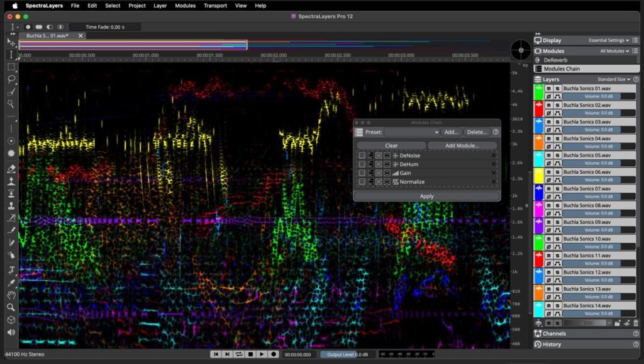Click the Add... preset button

[451, 132]
